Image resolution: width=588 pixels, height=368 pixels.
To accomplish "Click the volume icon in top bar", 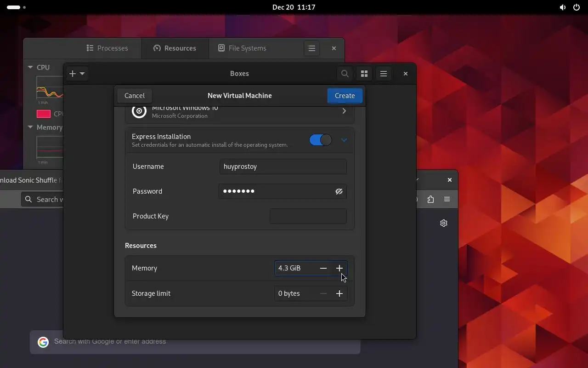I will click(563, 7).
